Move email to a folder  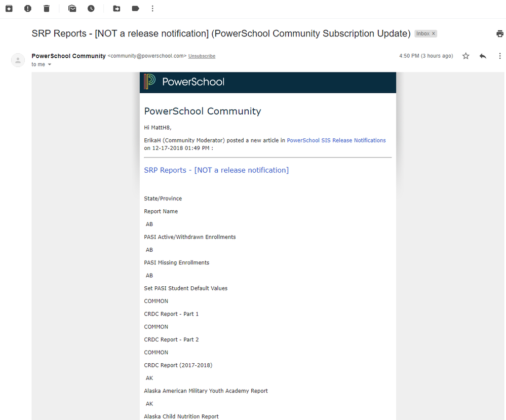point(116,9)
